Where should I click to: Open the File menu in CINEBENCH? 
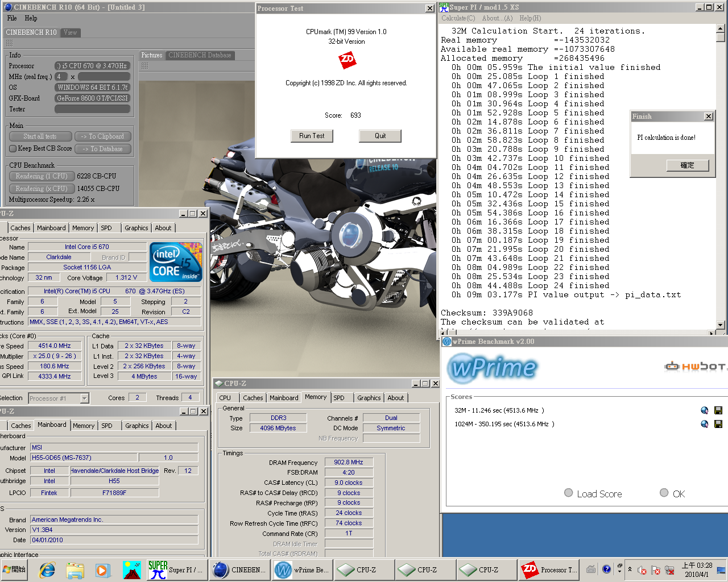click(12, 18)
